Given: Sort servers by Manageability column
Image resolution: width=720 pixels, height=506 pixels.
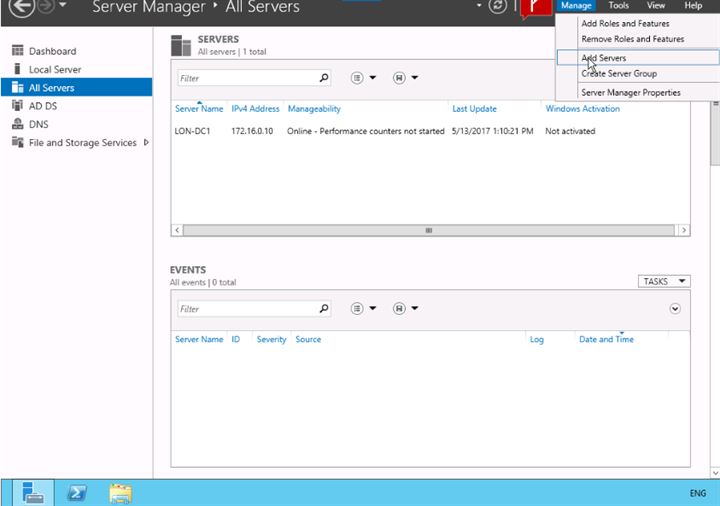Looking at the screenshot, I should (314, 109).
